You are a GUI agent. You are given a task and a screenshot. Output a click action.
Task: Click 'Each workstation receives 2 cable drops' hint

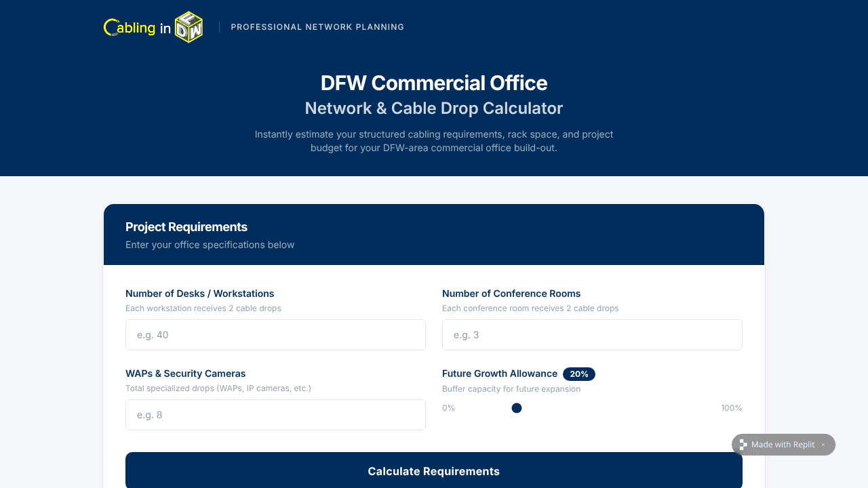[203, 308]
